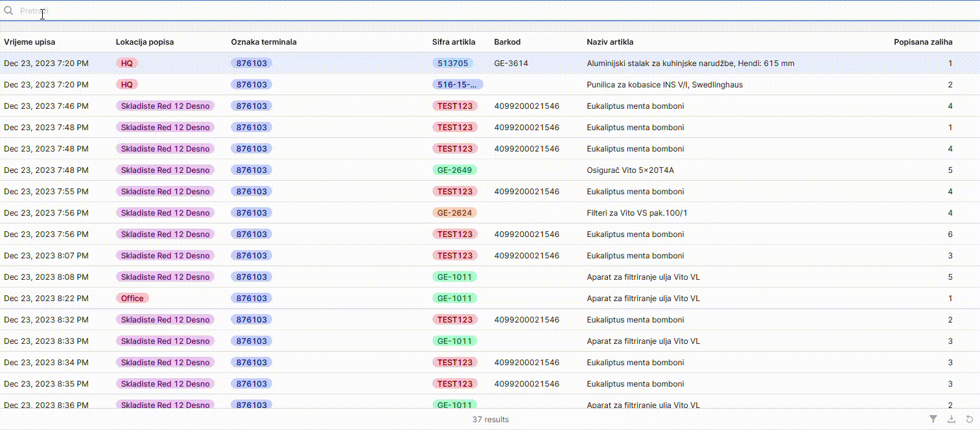
Task: Click HQ tag in Punilica row
Action: pos(126,85)
